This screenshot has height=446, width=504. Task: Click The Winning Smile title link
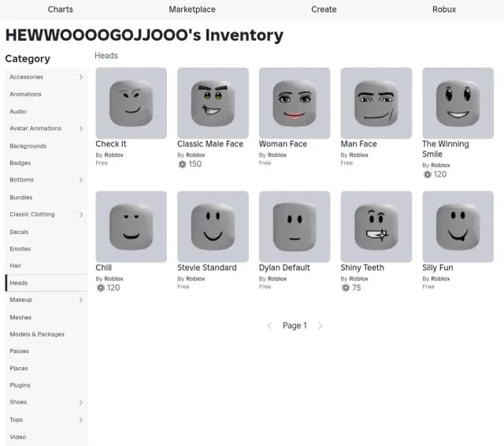[446, 149]
